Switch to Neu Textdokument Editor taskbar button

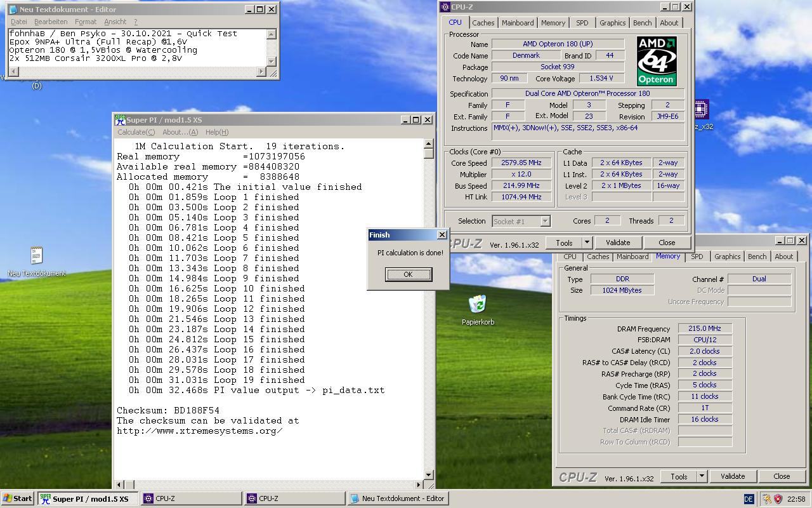pos(398,498)
